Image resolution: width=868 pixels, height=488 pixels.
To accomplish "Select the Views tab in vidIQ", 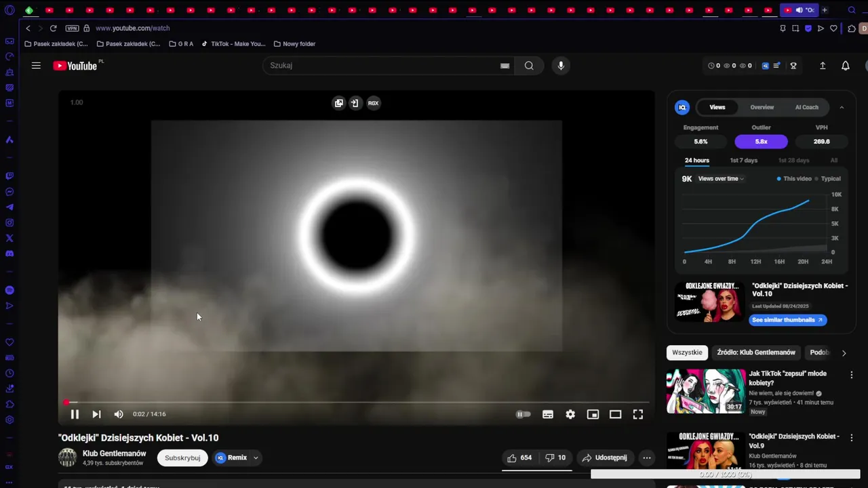I will click(x=717, y=107).
